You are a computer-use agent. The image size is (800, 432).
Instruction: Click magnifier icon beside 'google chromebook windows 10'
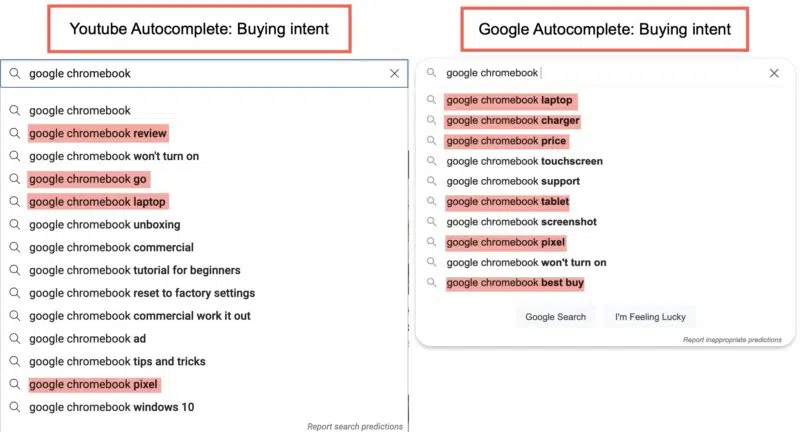[x=15, y=407]
